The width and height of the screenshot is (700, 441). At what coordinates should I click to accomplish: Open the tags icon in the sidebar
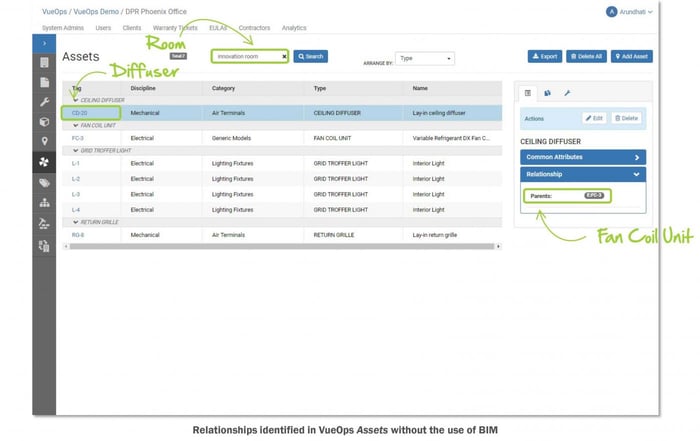[x=44, y=183]
